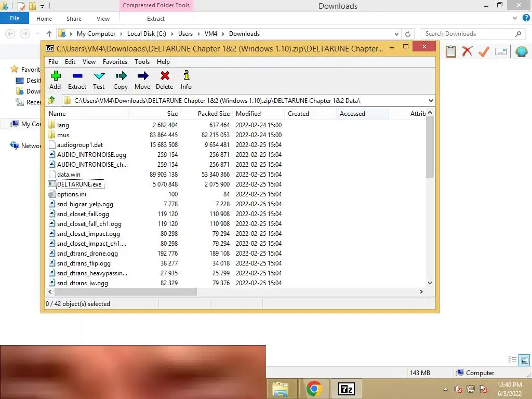
Task: Click the rename icon in Explorer ribbon
Action: pos(501,51)
